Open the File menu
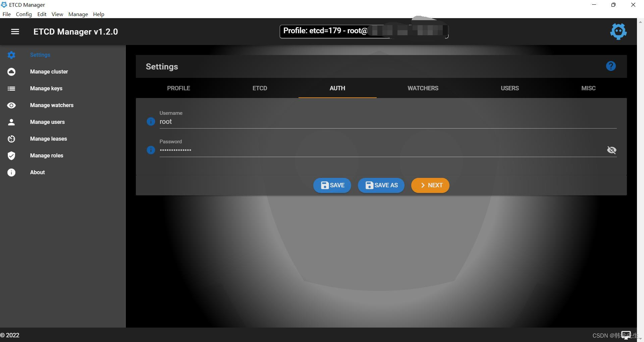Image resolution: width=644 pixels, height=342 pixels. (x=6, y=14)
